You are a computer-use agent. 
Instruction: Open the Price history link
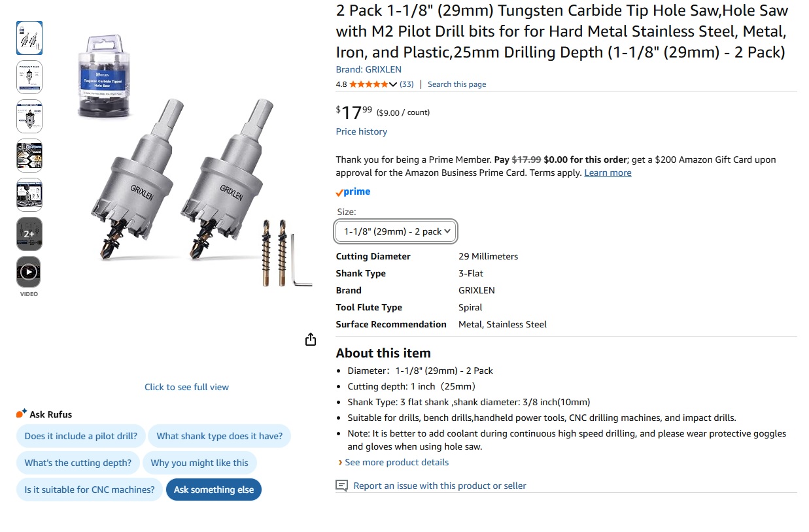tap(361, 131)
